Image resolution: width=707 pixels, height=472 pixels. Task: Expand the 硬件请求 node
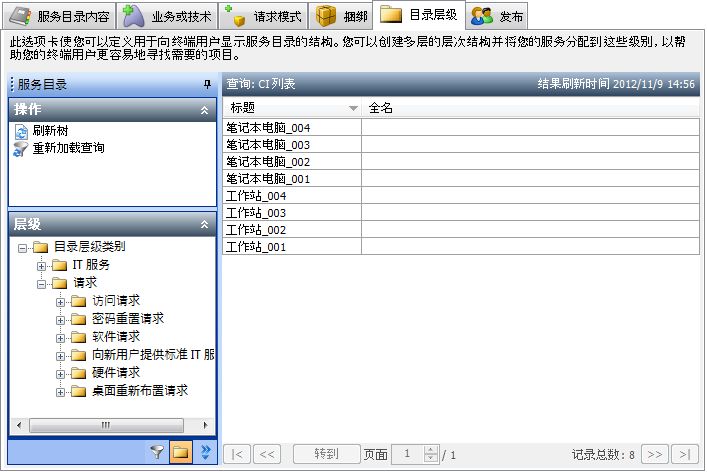pyautogui.click(x=60, y=374)
